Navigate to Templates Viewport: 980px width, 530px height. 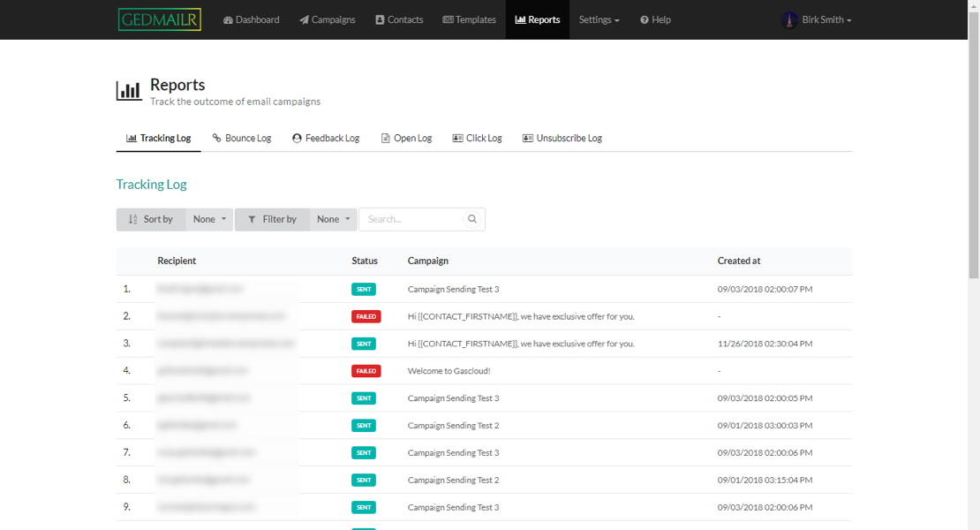click(x=469, y=19)
